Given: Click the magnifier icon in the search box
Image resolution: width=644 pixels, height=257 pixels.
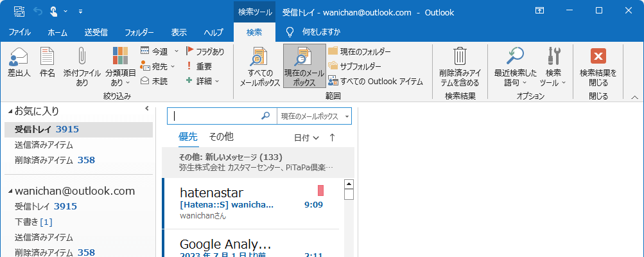Looking at the screenshot, I should [266, 116].
